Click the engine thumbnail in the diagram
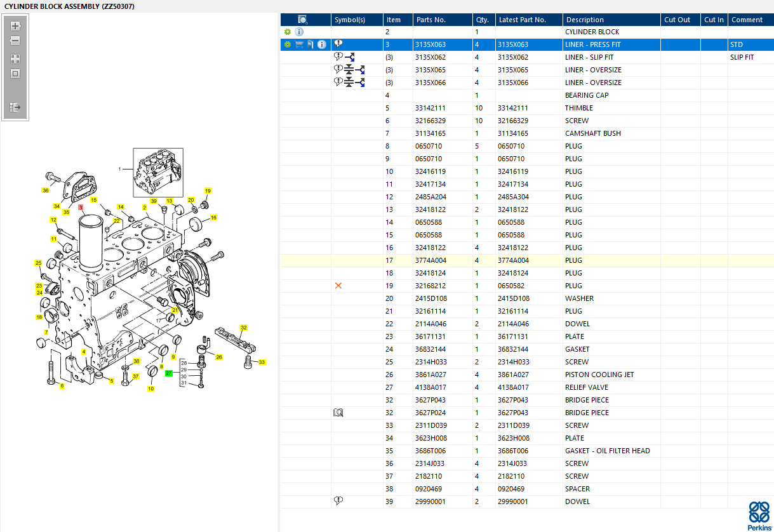Viewport: 774px width, 532px height. tap(158, 172)
